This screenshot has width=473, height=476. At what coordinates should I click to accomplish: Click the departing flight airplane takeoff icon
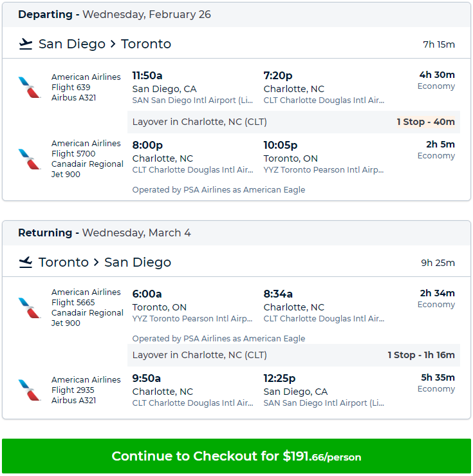[x=26, y=44]
